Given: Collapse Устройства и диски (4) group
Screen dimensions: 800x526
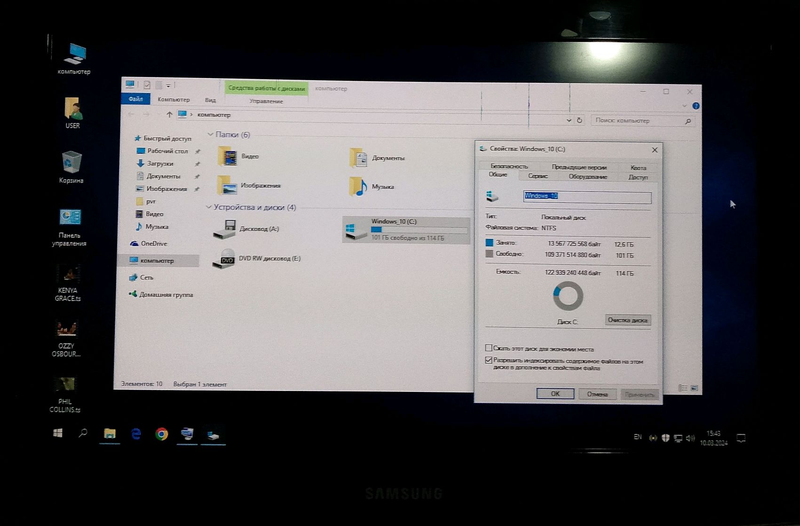Looking at the screenshot, I should (208, 207).
